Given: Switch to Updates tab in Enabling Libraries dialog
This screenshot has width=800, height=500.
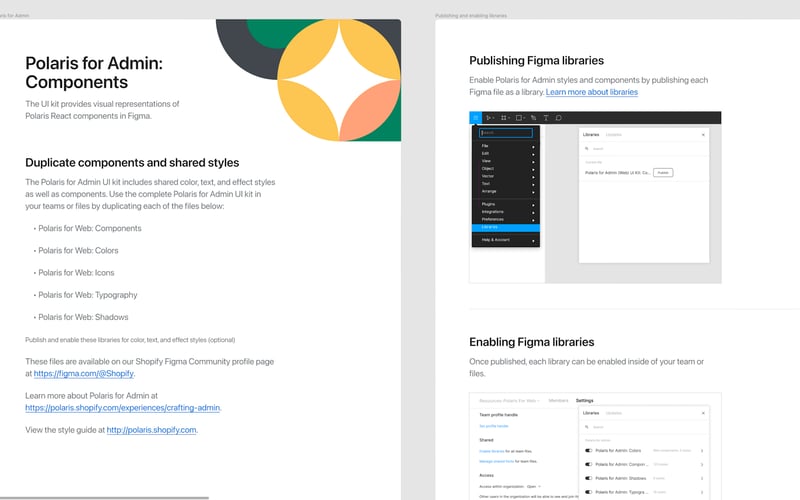Looking at the screenshot, I should [613, 413].
